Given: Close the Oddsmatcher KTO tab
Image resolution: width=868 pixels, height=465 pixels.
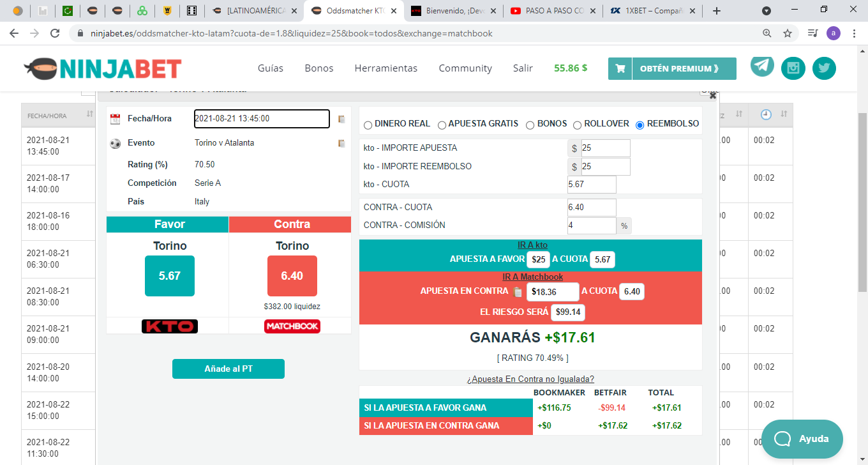Looking at the screenshot, I should (x=394, y=11).
